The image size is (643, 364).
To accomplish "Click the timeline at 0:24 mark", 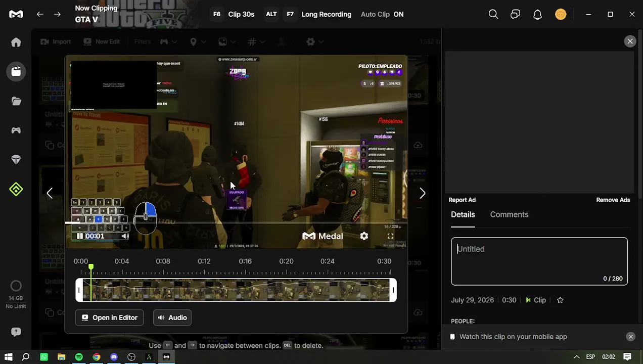I will pos(328,261).
